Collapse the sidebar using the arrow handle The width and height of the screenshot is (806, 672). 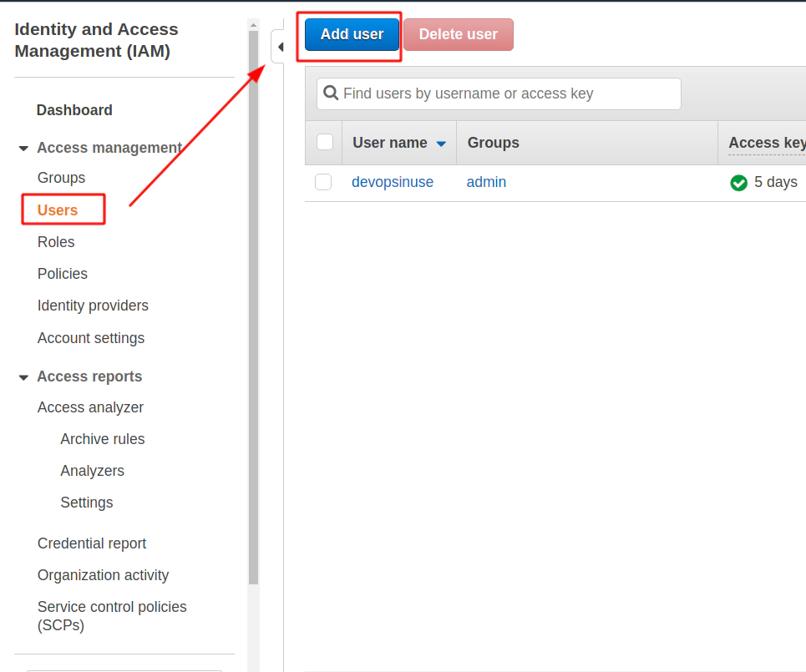[280, 47]
